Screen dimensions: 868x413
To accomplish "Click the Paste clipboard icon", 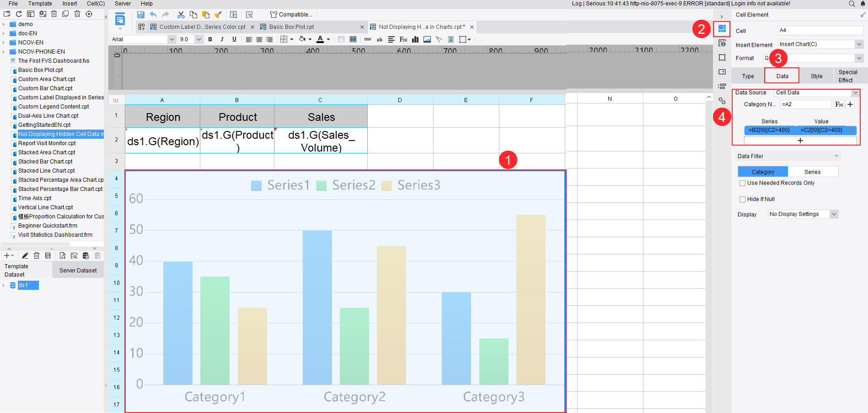I will (206, 15).
